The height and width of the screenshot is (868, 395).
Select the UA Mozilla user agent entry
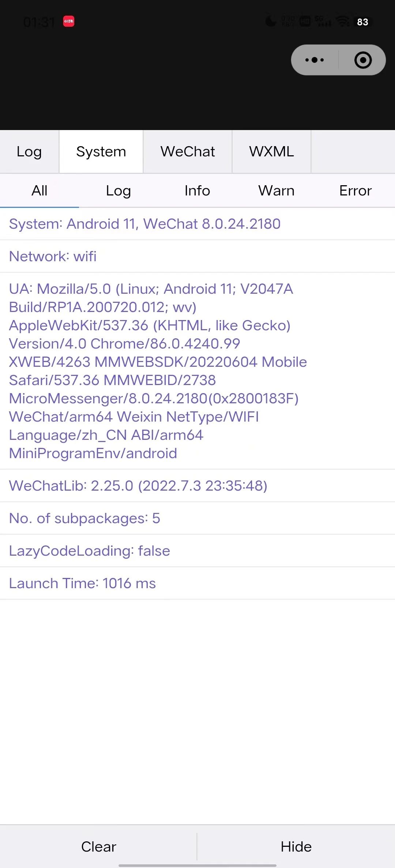197,371
